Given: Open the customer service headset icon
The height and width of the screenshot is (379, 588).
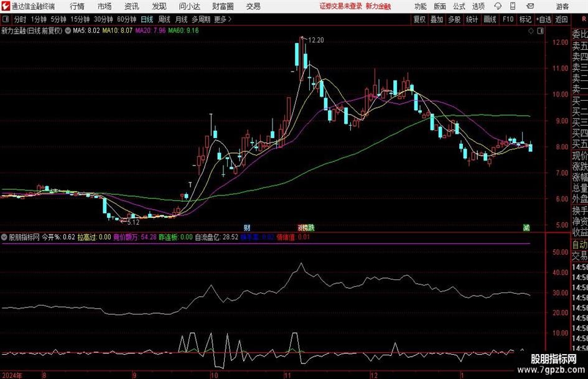Looking at the screenshot, I should coord(498,6).
